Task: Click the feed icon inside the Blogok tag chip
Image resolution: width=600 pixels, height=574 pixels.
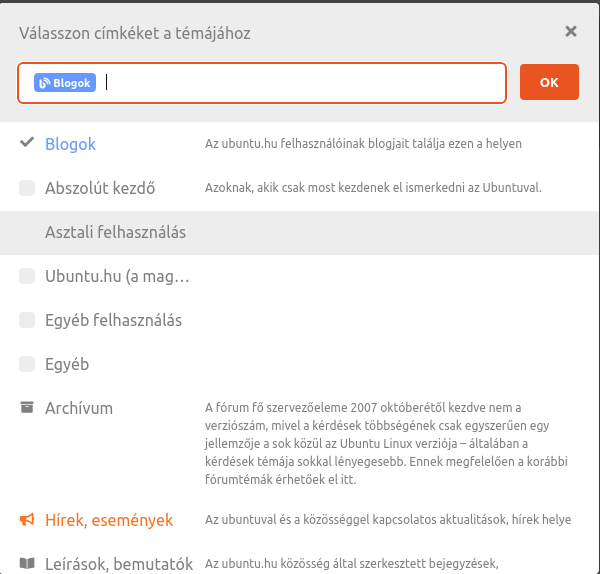Action: coord(45,83)
